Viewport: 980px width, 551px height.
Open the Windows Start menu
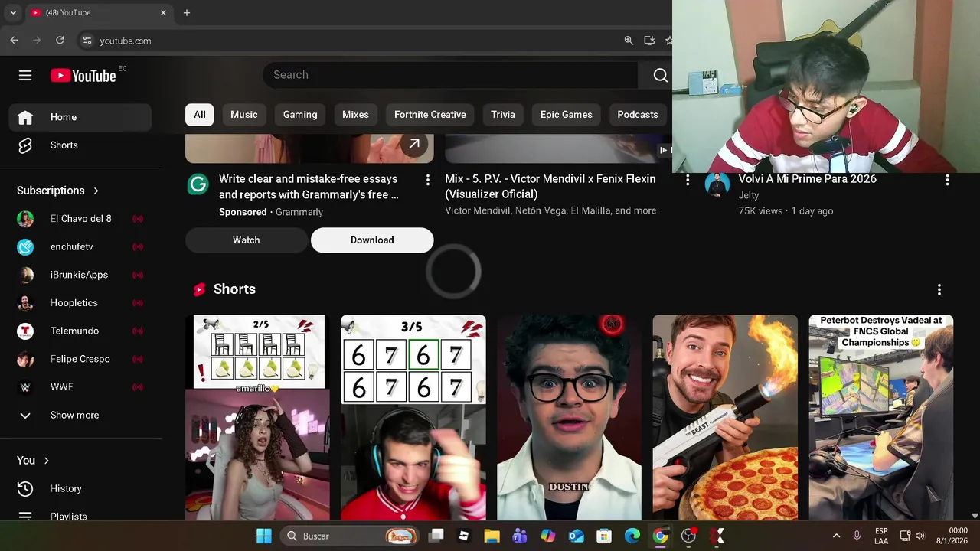[264, 536]
